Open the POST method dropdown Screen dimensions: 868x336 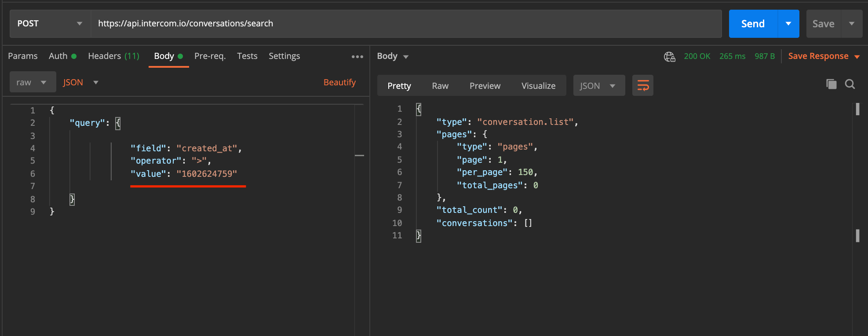[x=50, y=24]
